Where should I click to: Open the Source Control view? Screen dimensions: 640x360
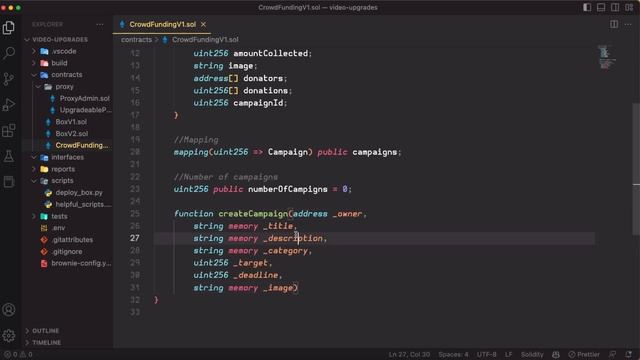pos(9,79)
